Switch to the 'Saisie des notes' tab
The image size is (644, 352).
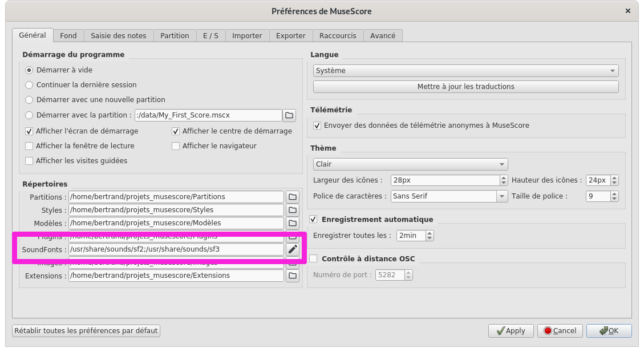[119, 35]
